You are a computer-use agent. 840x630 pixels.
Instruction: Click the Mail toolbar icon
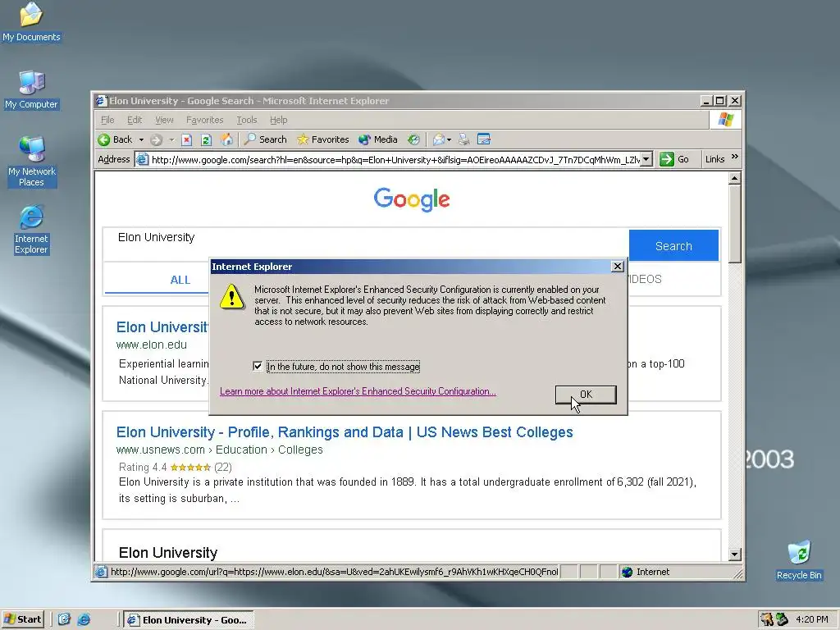point(439,139)
